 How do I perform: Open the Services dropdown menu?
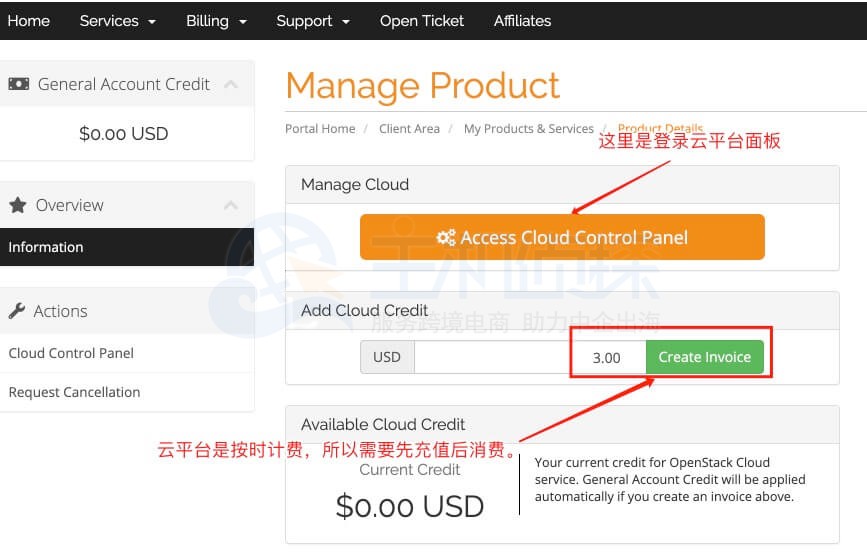(x=117, y=20)
